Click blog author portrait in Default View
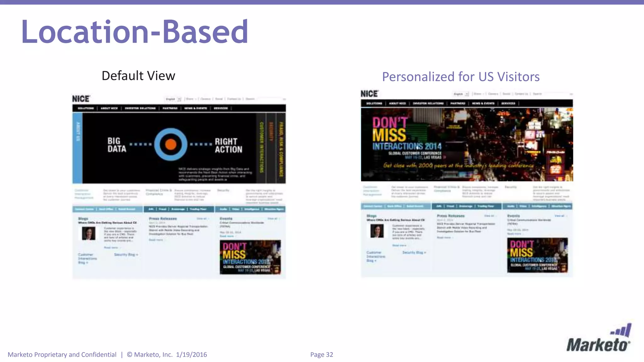Image resolution: width=644 pixels, height=362 pixels. pos(89,233)
